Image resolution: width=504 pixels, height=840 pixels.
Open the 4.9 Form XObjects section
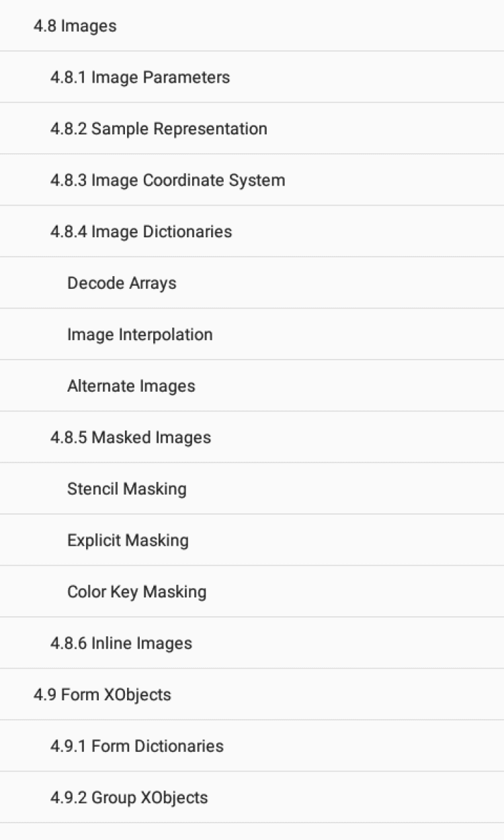(x=102, y=694)
